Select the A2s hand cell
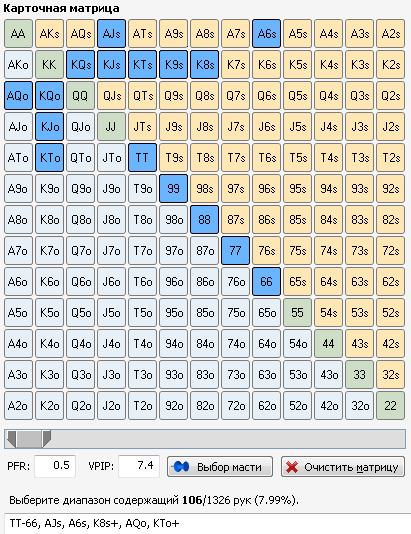This screenshot has height=534, width=411. tap(390, 33)
